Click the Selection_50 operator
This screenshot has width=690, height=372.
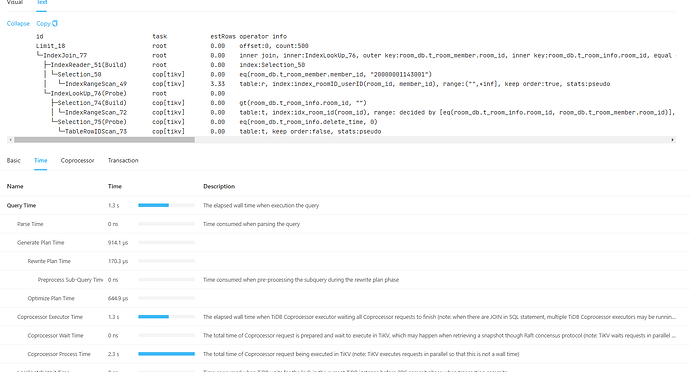[x=79, y=74]
